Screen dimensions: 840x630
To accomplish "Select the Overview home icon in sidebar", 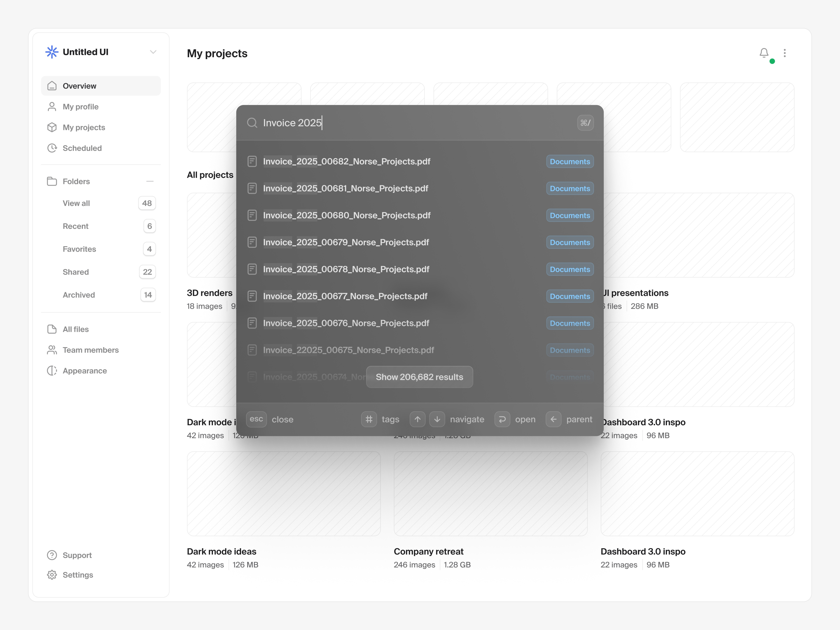I will pyautogui.click(x=52, y=86).
